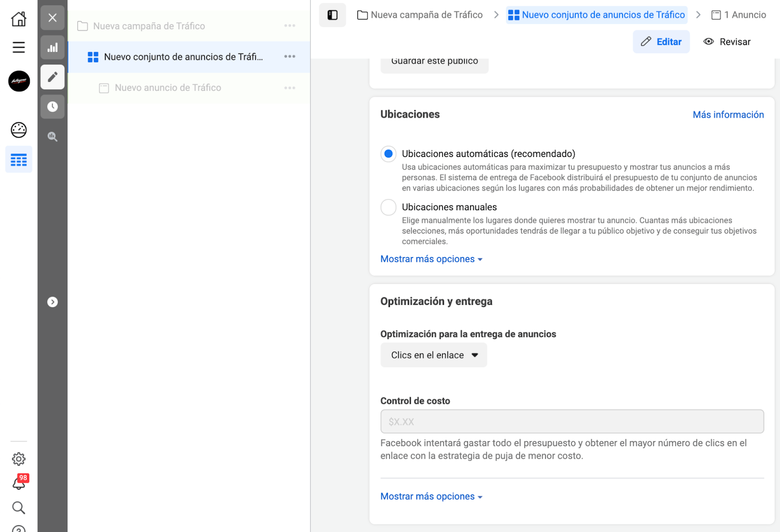Click the Más información link
The height and width of the screenshot is (532, 780).
click(x=728, y=115)
